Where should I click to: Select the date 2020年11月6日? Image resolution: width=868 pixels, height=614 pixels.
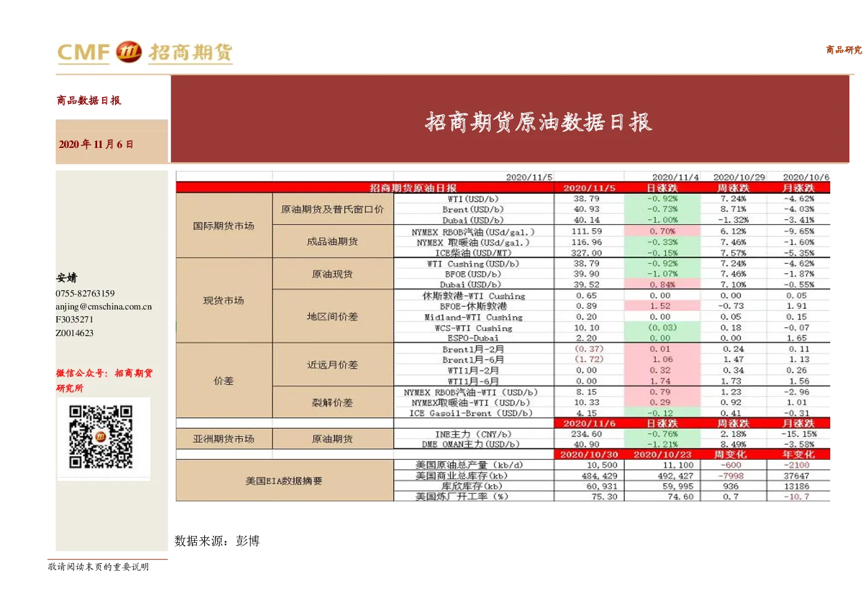click(x=96, y=144)
